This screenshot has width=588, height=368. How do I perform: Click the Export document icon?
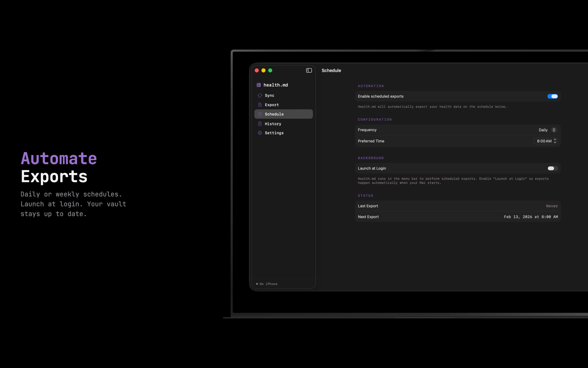(x=260, y=105)
